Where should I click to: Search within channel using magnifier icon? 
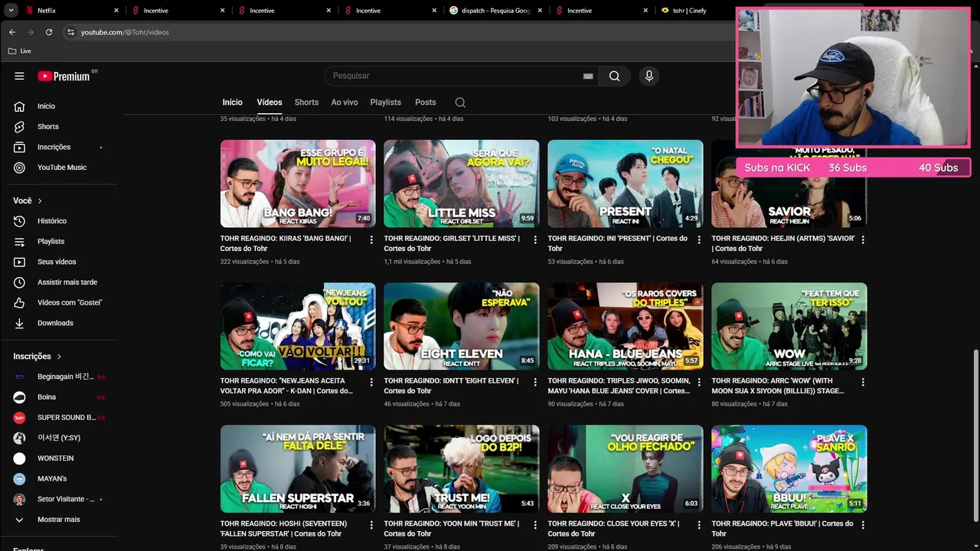pyautogui.click(x=460, y=103)
